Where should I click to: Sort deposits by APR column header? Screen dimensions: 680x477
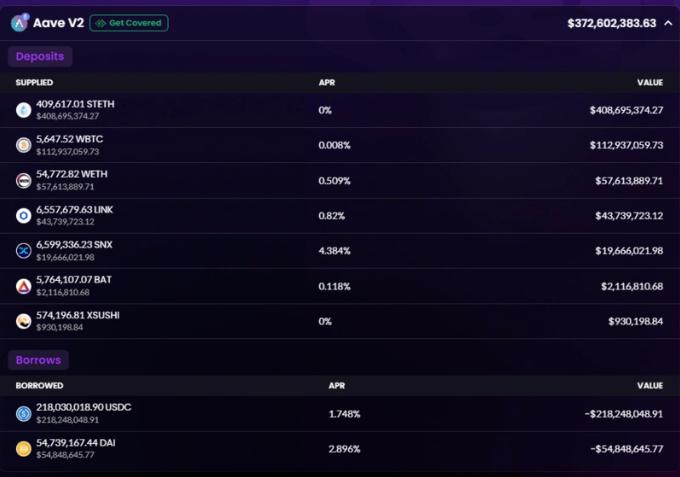coord(326,82)
